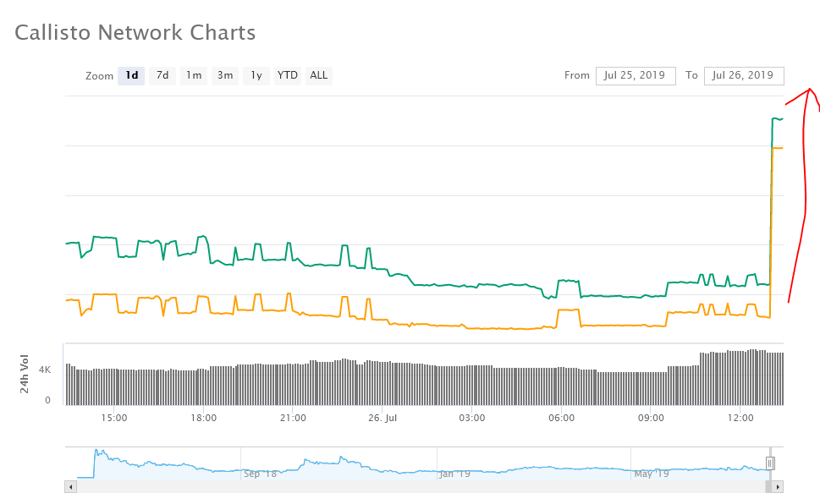Click the Jan '19 navigator label
The width and height of the screenshot is (820, 504).
[454, 474]
